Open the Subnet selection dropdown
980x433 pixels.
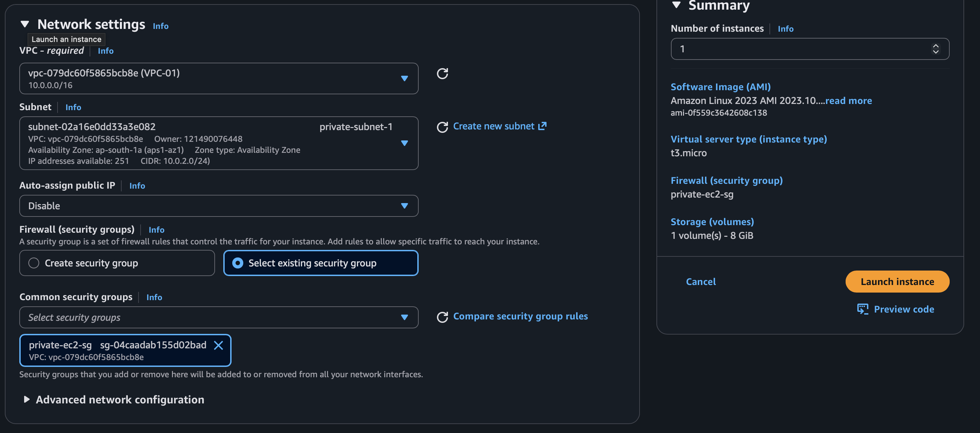click(219, 143)
